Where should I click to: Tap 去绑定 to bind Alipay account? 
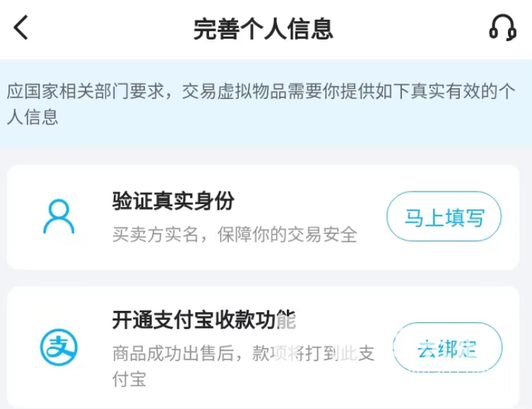pyautogui.click(x=447, y=348)
